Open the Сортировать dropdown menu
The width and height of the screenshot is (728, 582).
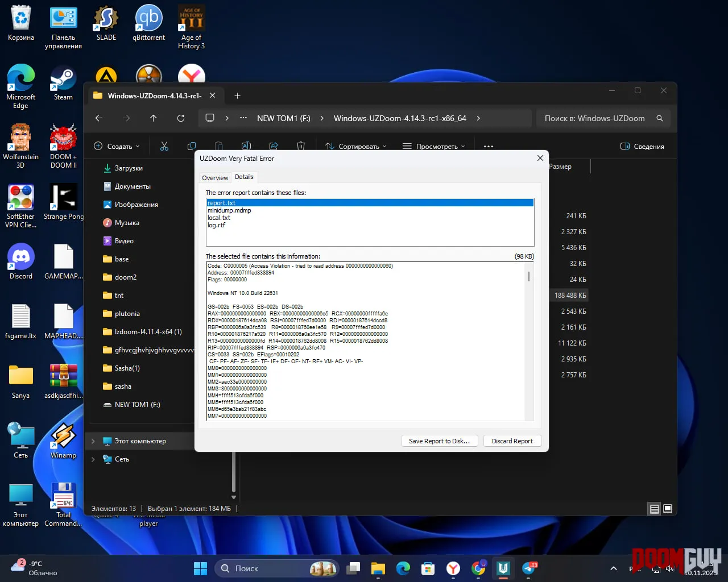(356, 146)
